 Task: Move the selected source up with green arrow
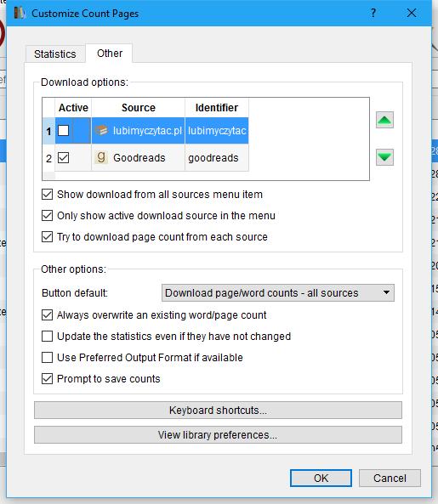[x=384, y=120]
